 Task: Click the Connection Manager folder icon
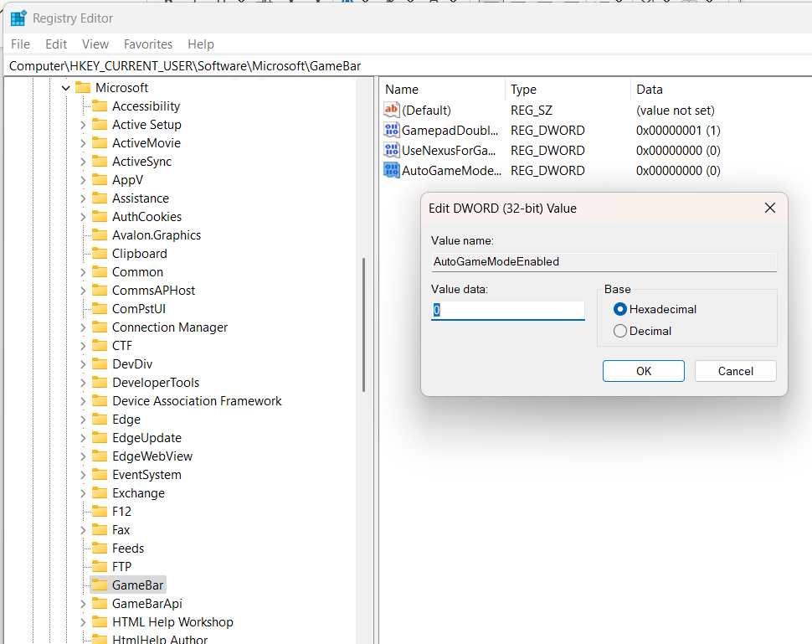(x=100, y=327)
